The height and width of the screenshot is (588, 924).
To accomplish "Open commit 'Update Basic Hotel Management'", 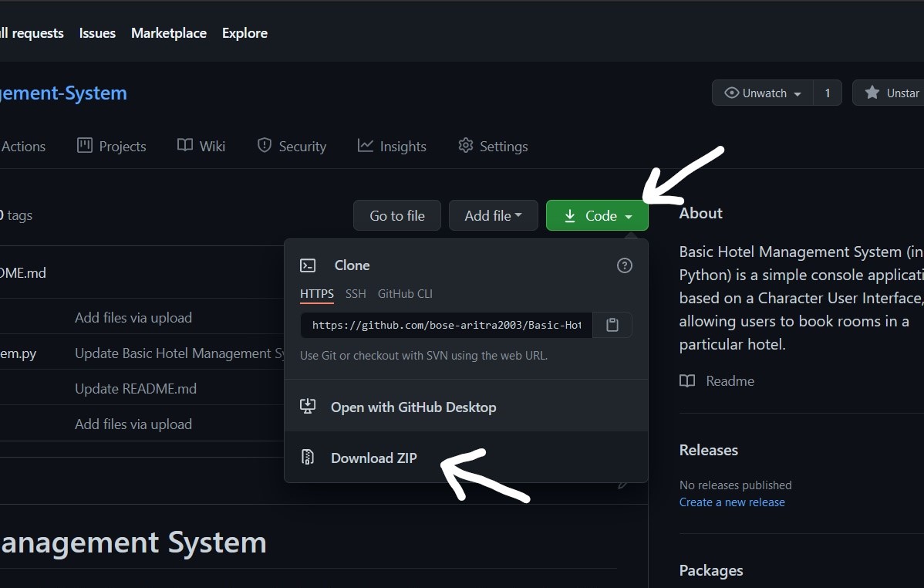I will (x=179, y=353).
